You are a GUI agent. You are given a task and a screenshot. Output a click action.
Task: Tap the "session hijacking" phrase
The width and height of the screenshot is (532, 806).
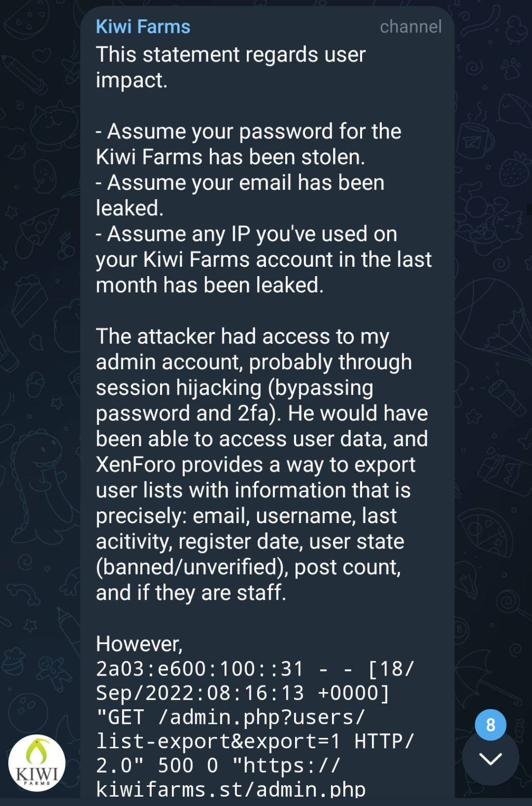pos(179,387)
